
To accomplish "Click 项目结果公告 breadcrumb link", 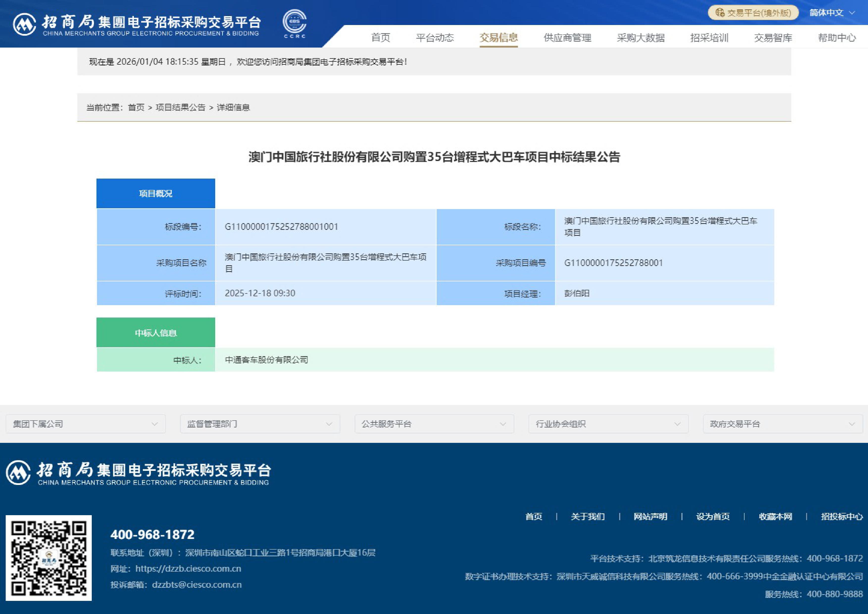I will [180, 107].
